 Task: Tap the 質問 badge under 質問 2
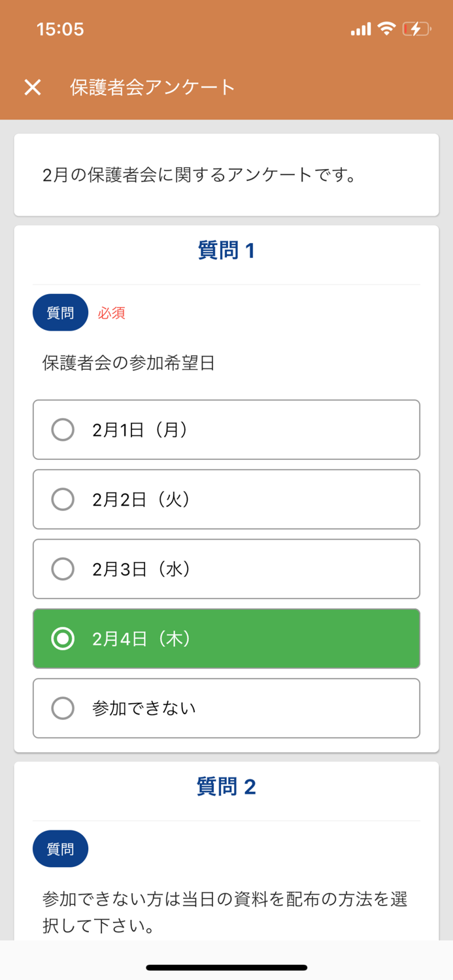60,848
